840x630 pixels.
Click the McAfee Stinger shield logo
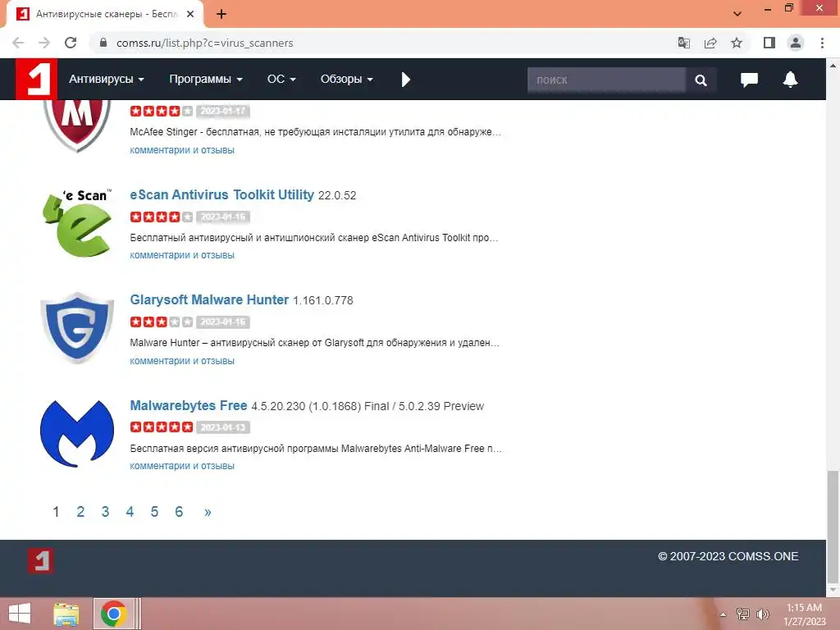(77, 126)
